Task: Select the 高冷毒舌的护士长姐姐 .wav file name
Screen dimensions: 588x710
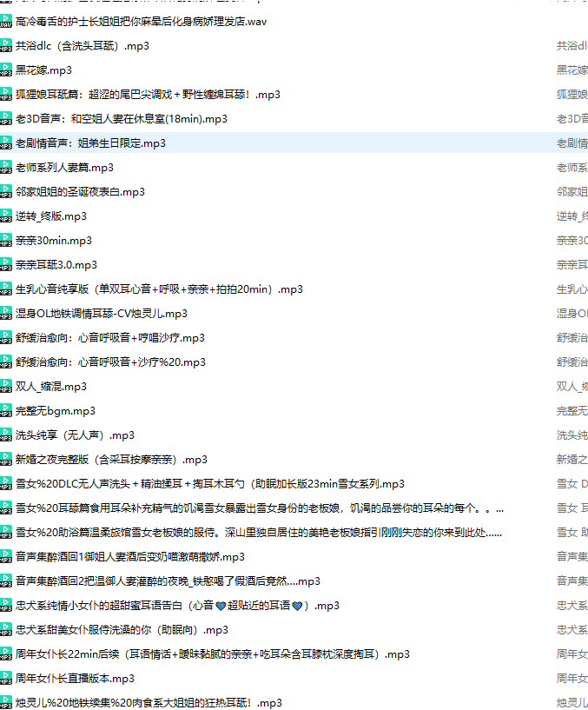Action: click(142, 21)
